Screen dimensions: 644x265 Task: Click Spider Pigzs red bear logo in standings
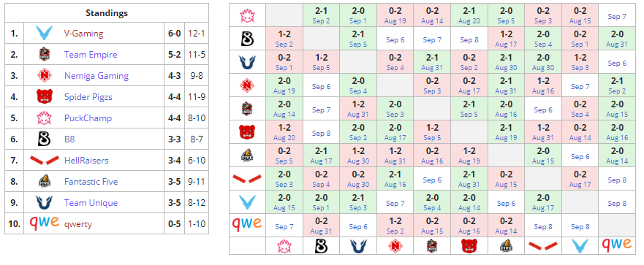[44, 97]
